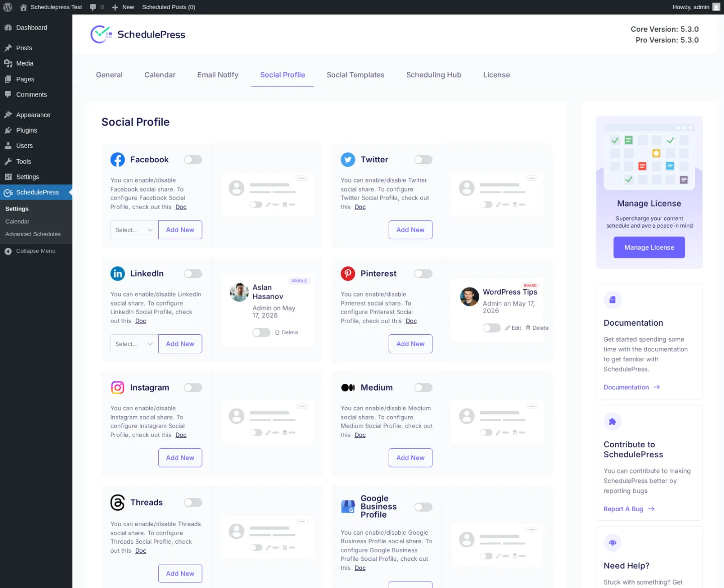Click the Facebook logo icon
Image resolution: width=724 pixels, height=588 pixels.
pos(118,160)
